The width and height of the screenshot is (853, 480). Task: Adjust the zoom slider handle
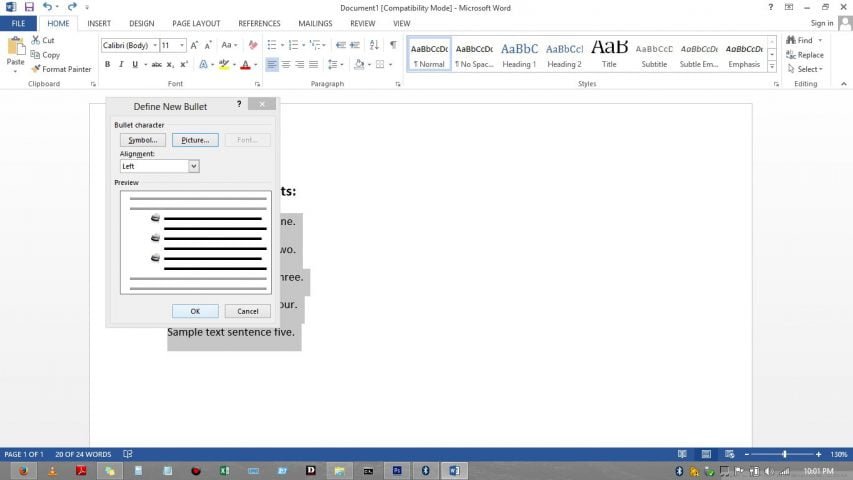(784, 454)
